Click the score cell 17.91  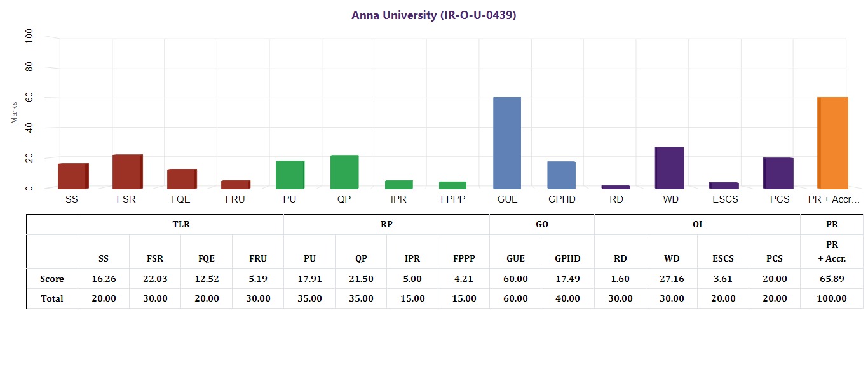coord(309,279)
